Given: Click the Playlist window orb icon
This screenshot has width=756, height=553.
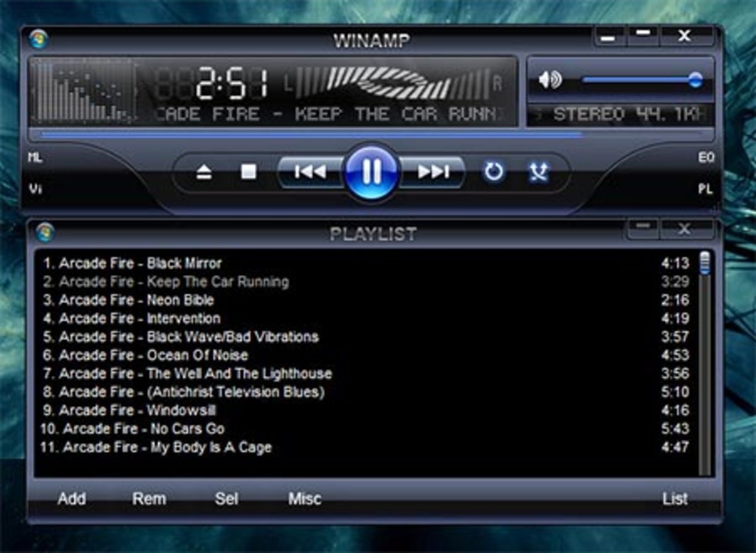Looking at the screenshot, I should [45, 233].
